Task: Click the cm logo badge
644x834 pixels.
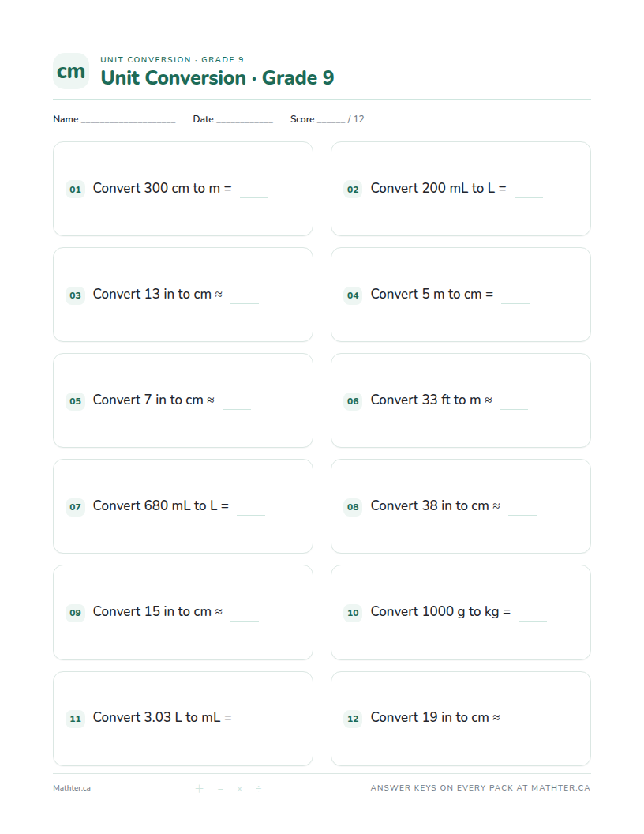Action: pyautogui.click(x=71, y=71)
